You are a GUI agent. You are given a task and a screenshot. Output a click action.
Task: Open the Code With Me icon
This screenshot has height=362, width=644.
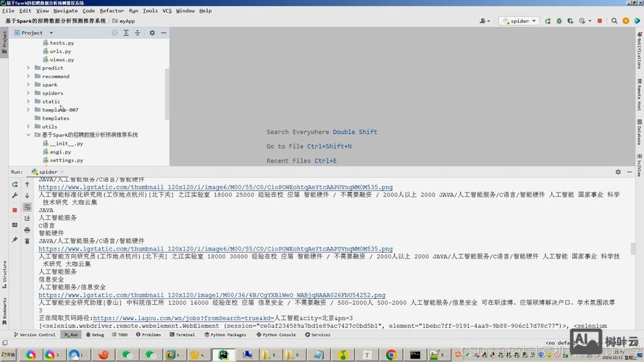coord(637,21)
